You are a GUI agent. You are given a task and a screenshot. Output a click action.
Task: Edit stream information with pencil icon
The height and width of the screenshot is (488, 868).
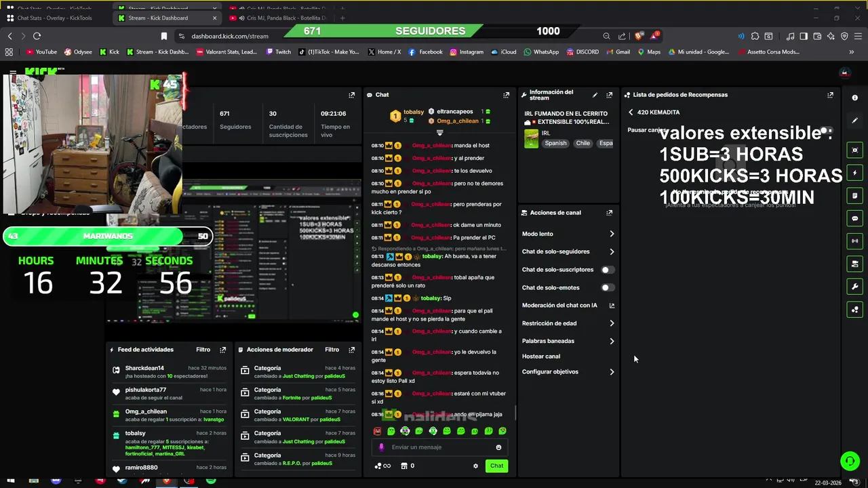click(595, 95)
